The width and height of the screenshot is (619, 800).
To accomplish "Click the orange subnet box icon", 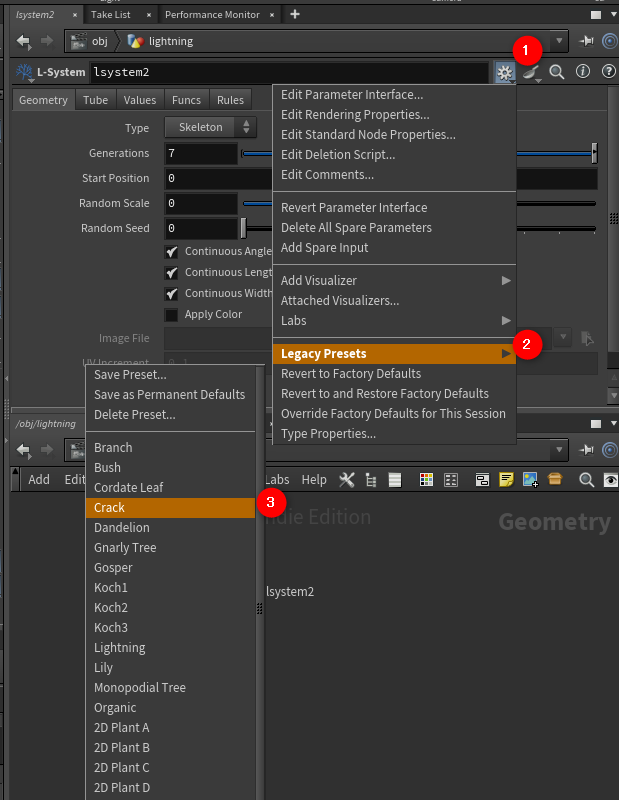I will [x=555, y=479].
